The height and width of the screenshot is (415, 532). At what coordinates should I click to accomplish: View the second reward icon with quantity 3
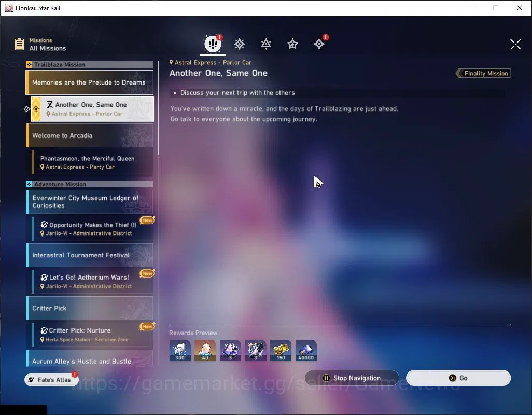[x=256, y=350]
